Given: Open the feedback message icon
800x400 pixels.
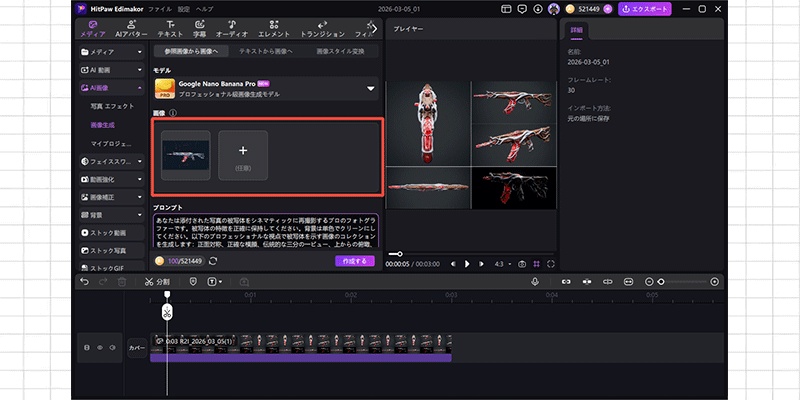Looking at the screenshot, I should coord(522,9).
